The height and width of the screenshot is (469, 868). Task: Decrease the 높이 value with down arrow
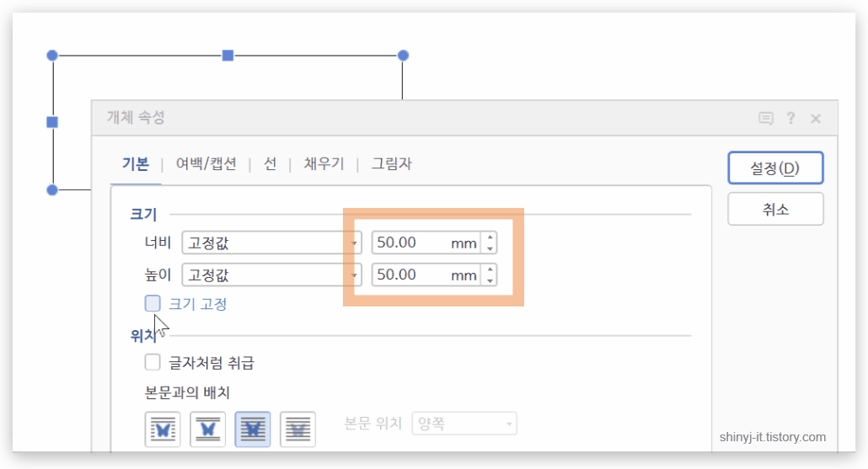coord(490,280)
